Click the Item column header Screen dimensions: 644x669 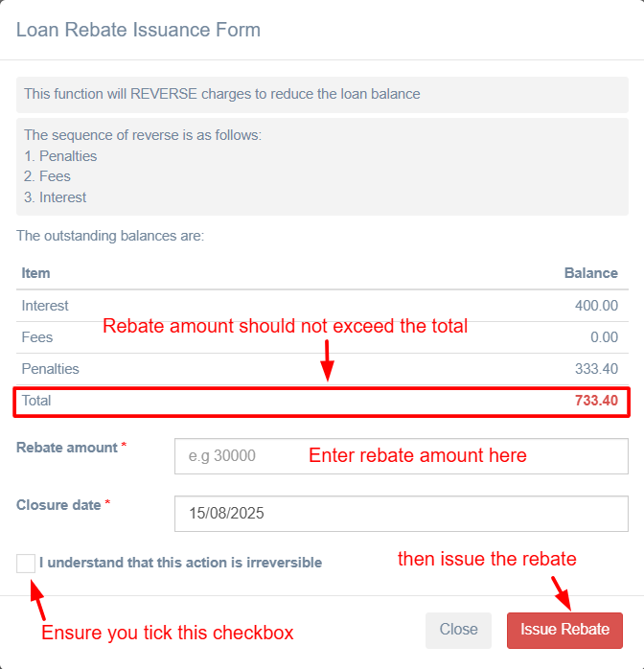[36, 273]
